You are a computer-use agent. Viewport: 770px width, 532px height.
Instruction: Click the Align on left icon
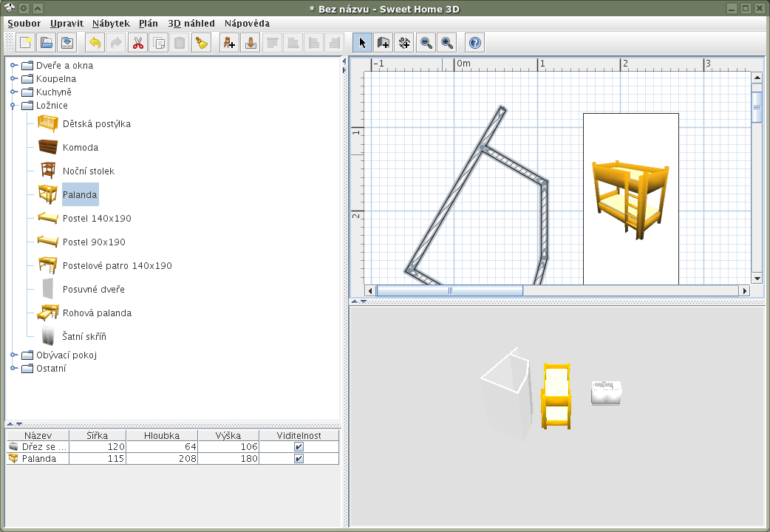tap(313, 44)
